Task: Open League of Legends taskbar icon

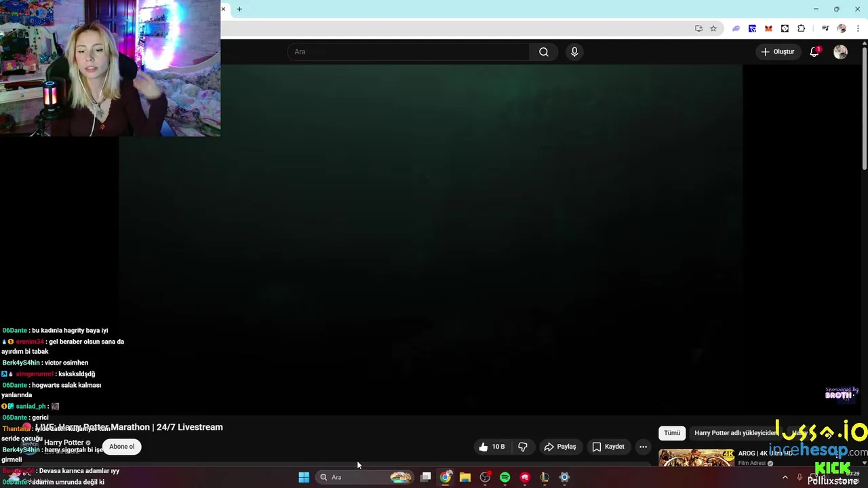Action: (544, 477)
